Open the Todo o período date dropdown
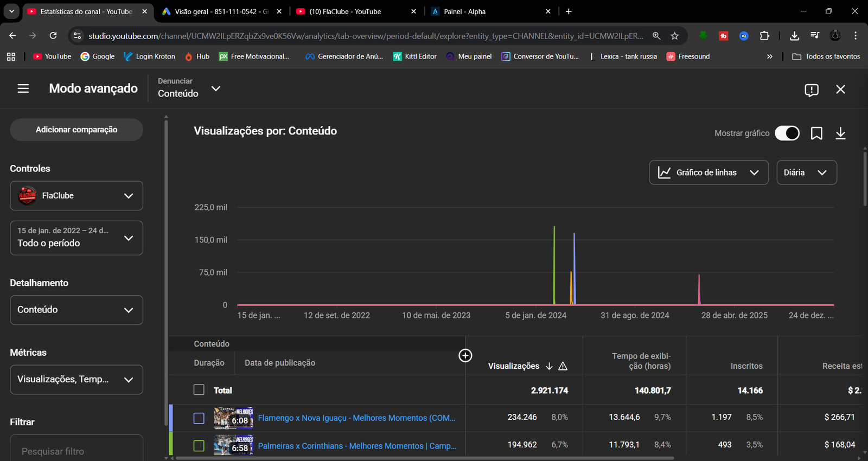 76,238
